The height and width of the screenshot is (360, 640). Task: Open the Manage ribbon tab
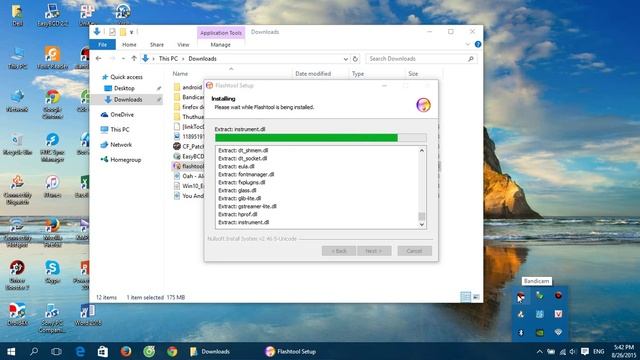(220, 44)
